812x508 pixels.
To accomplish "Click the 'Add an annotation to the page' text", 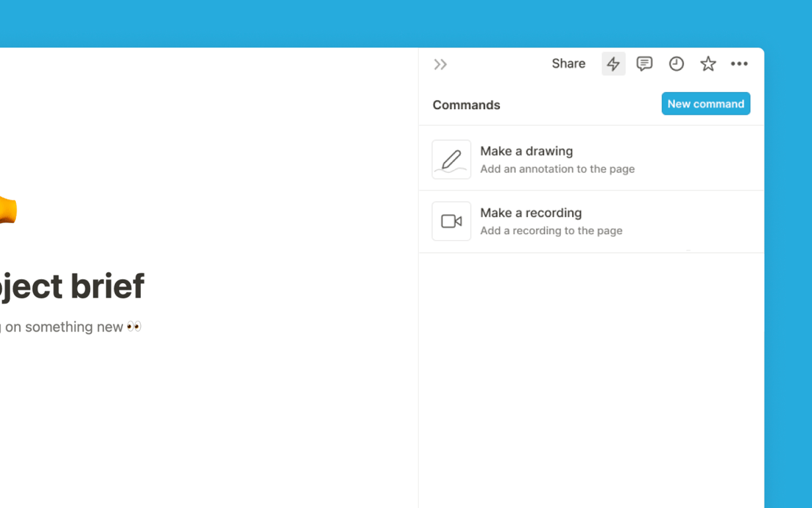I will pos(557,169).
